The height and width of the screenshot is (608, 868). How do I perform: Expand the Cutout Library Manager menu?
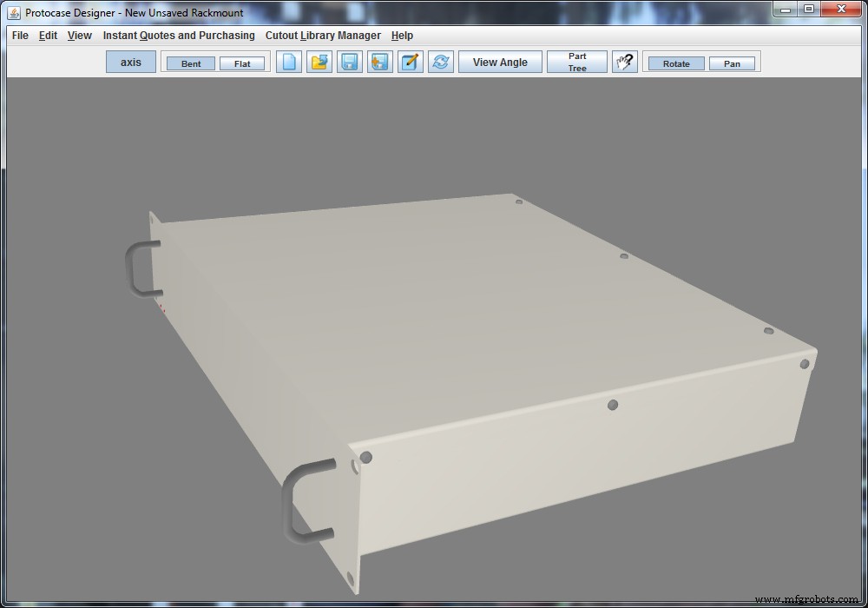323,36
